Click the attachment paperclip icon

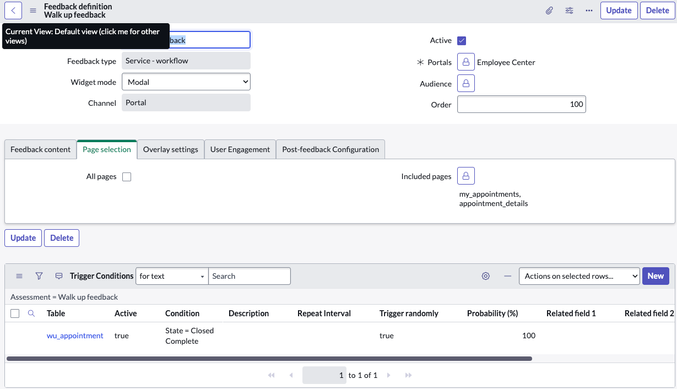pyautogui.click(x=549, y=10)
